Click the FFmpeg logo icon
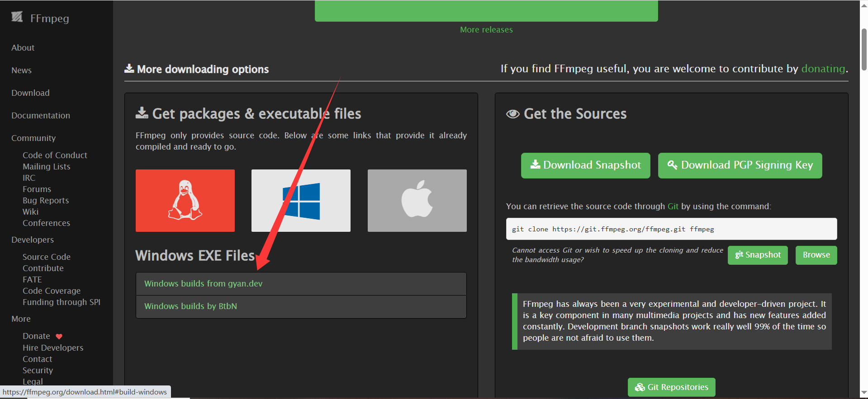This screenshot has width=868, height=399. pyautogui.click(x=17, y=17)
